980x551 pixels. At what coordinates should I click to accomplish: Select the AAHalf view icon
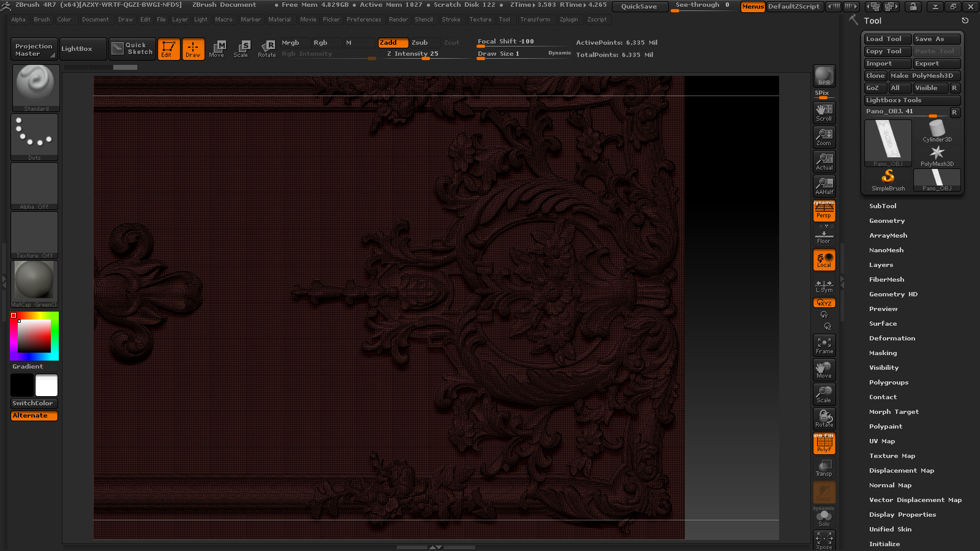click(824, 186)
